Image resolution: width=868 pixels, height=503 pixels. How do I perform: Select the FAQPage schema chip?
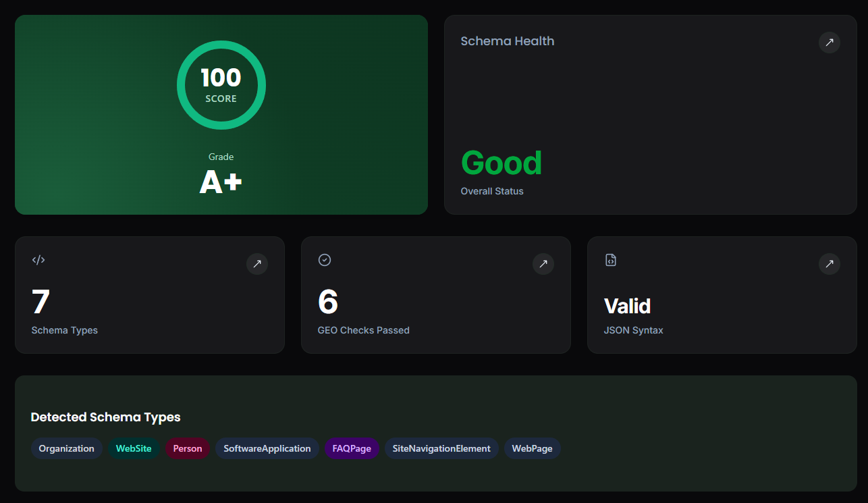point(352,448)
